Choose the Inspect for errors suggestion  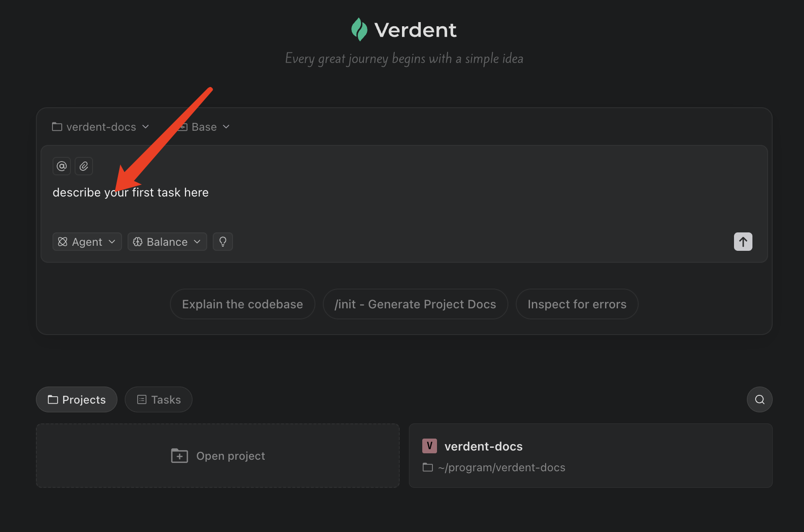tap(577, 304)
